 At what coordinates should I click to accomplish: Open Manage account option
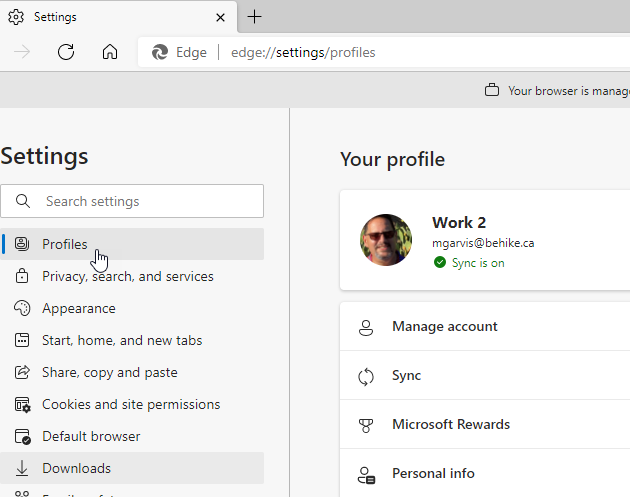[444, 327]
